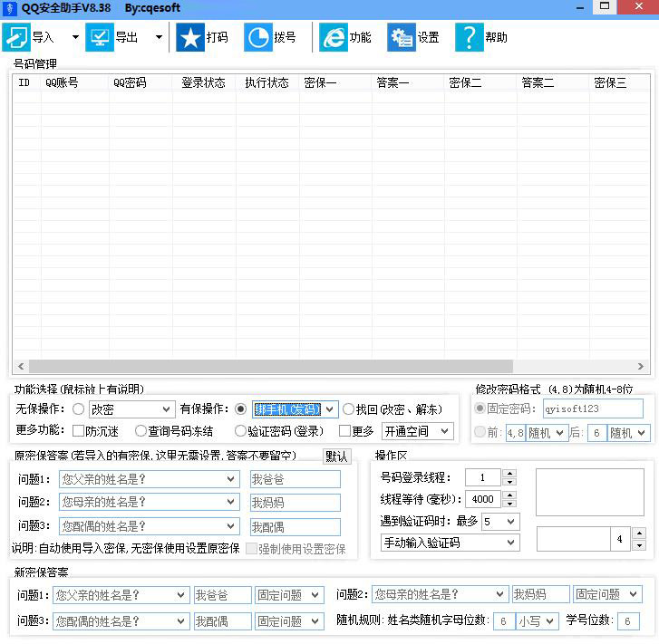Open the 小写 case dropdown
The width and height of the screenshot is (659, 644).
click(x=538, y=621)
